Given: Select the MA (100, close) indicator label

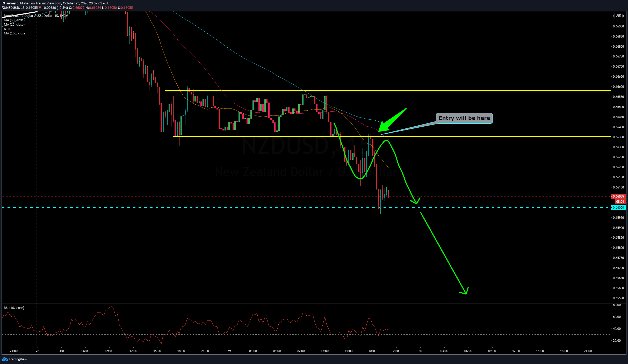Looking at the screenshot, I should pos(15,33).
